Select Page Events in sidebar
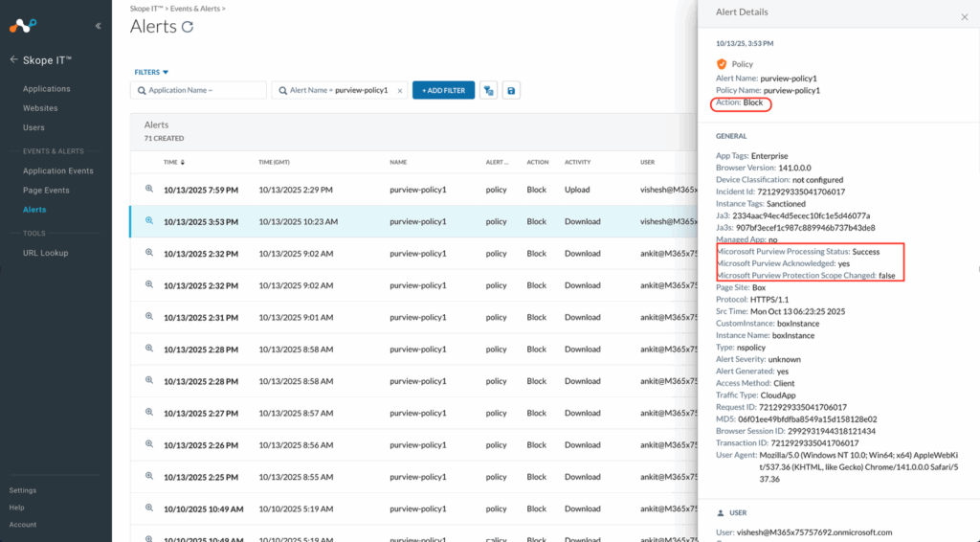Screen dimensions: 980x542 pos(46,190)
